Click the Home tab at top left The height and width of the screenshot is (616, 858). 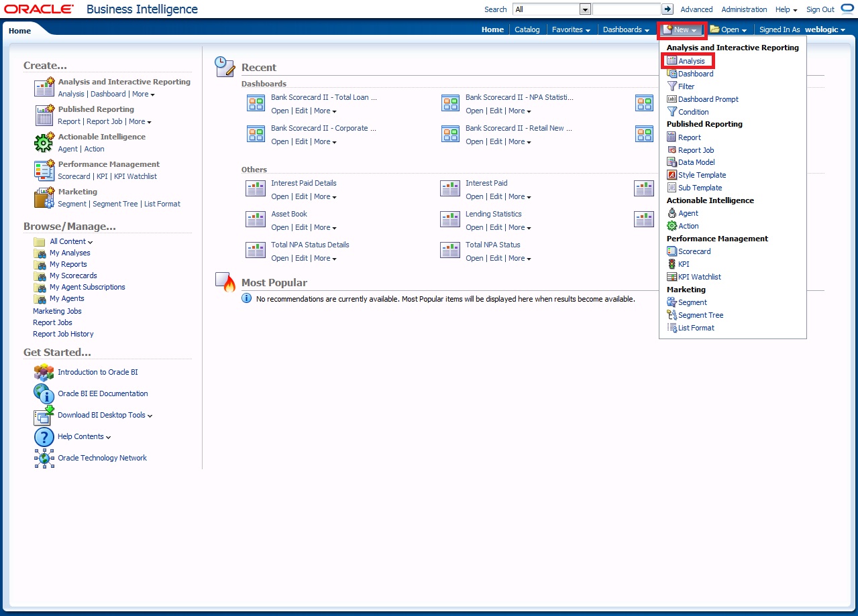tap(19, 31)
